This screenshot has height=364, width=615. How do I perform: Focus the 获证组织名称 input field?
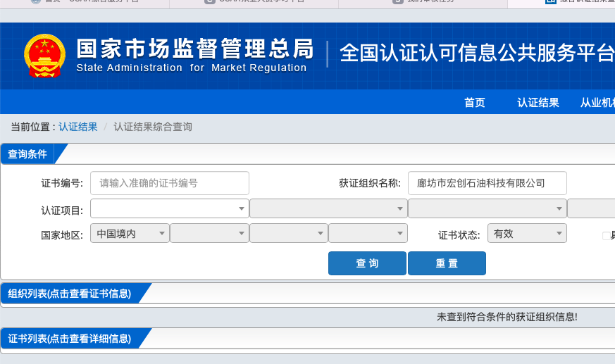(x=487, y=183)
